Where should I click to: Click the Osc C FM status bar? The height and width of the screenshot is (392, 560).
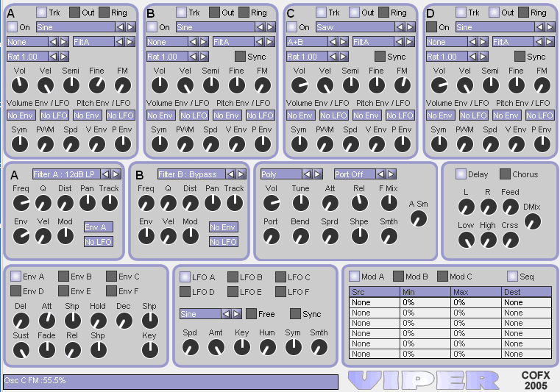click(171, 382)
